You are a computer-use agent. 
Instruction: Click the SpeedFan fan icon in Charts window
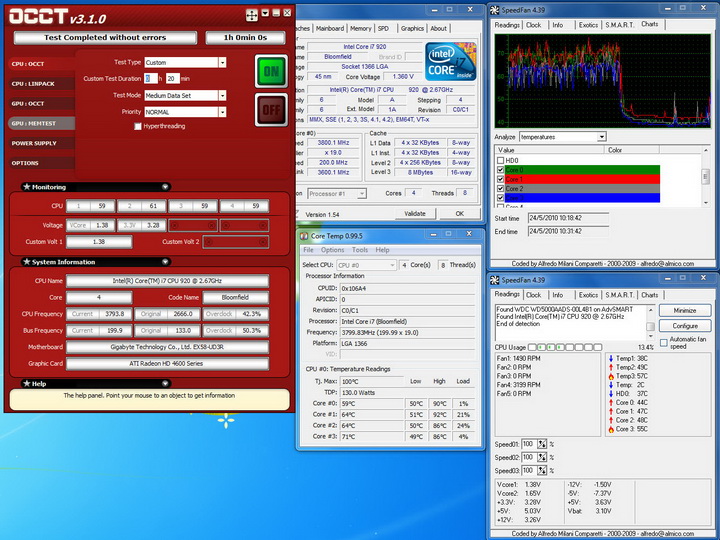click(x=496, y=9)
